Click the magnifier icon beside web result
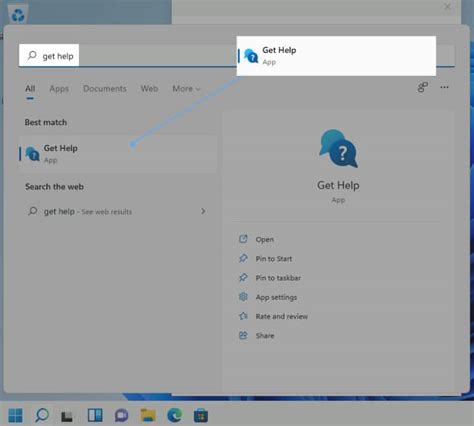The image size is (474, 426). click(x=33, y=211)
